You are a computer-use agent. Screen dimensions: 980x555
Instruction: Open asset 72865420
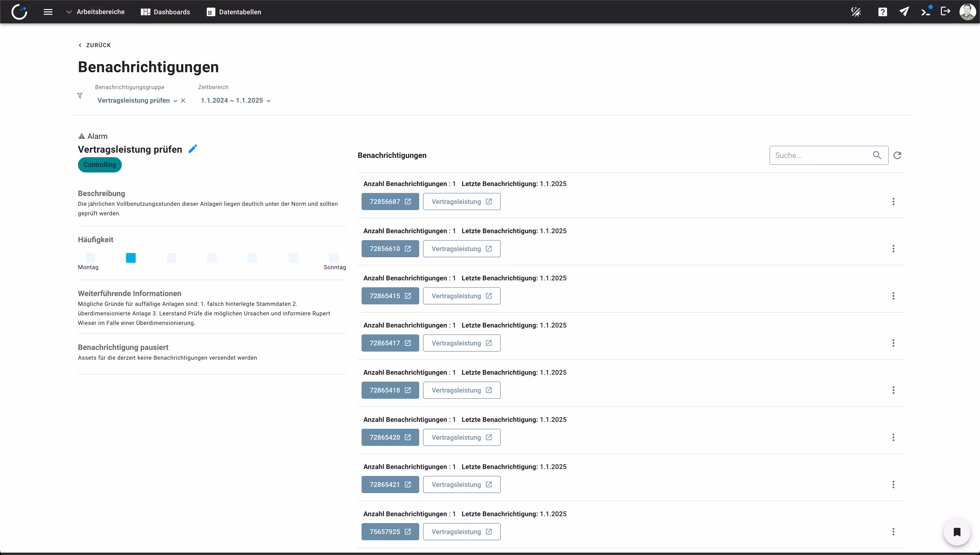tap(390, 437)
